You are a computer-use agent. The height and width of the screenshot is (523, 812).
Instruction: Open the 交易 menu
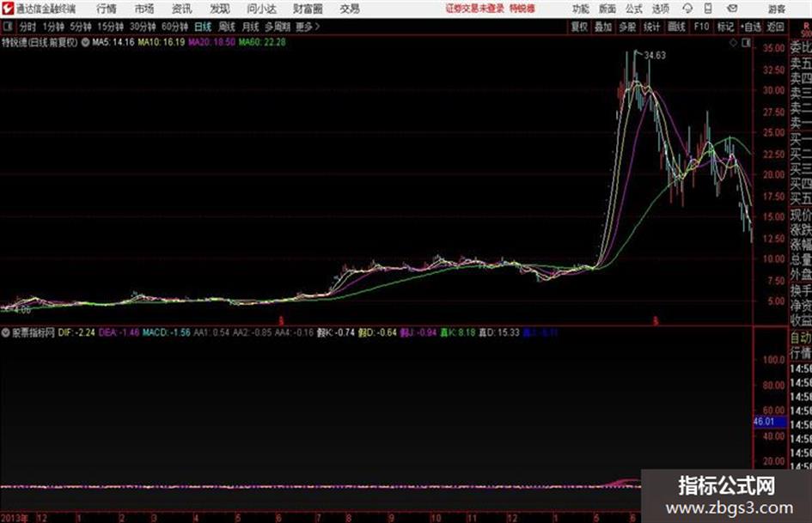point(350,9)
